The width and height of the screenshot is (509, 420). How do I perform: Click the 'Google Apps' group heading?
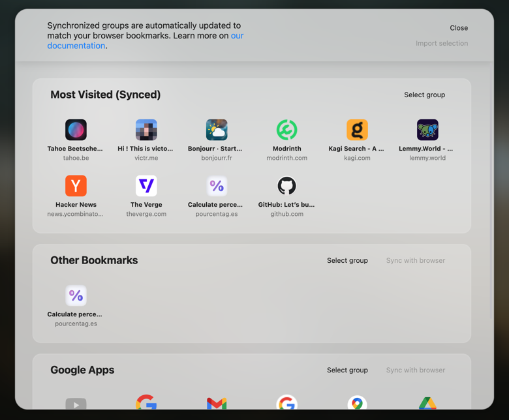tap(82, 370)
